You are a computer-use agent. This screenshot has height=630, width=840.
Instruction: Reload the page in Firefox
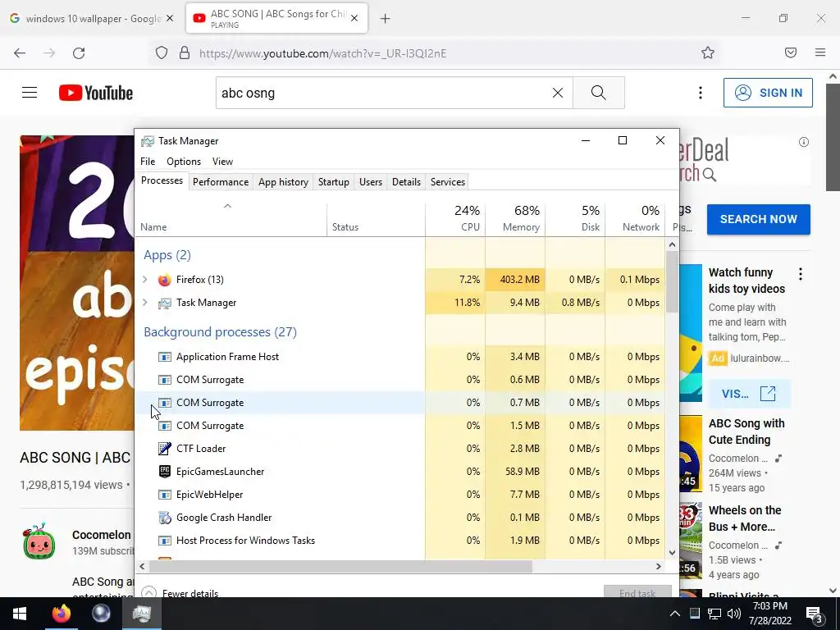tap(79, 52)
